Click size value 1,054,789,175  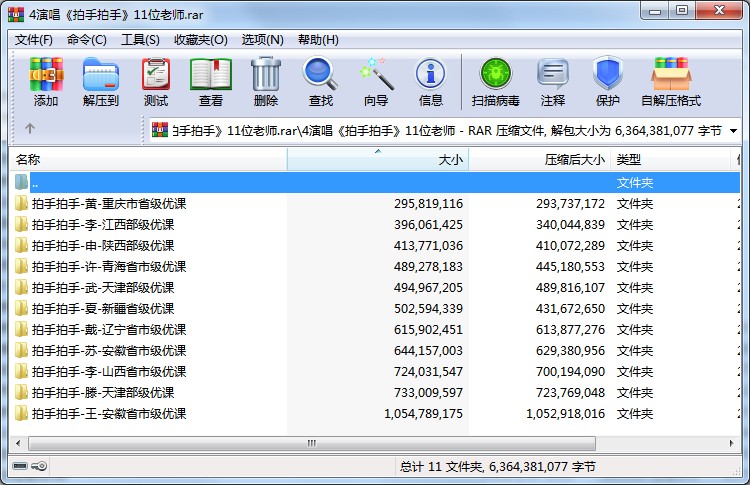pos(423,414)
